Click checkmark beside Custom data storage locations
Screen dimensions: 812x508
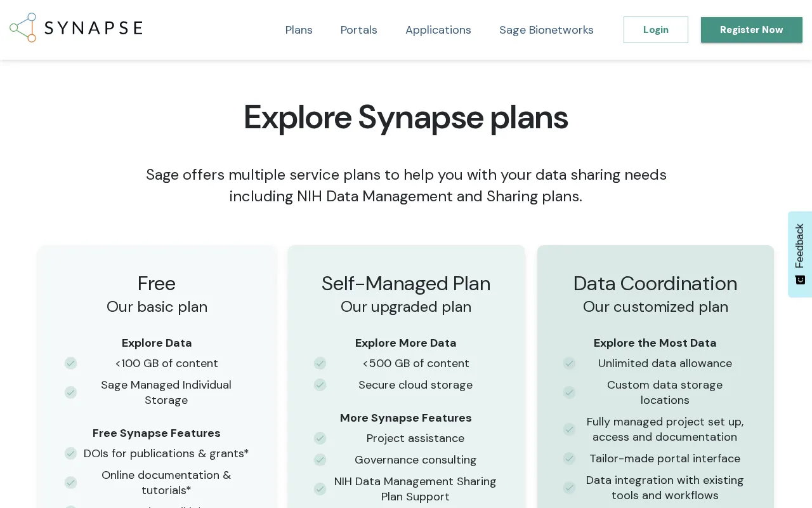pyautogui.click(x=569, y=392)
